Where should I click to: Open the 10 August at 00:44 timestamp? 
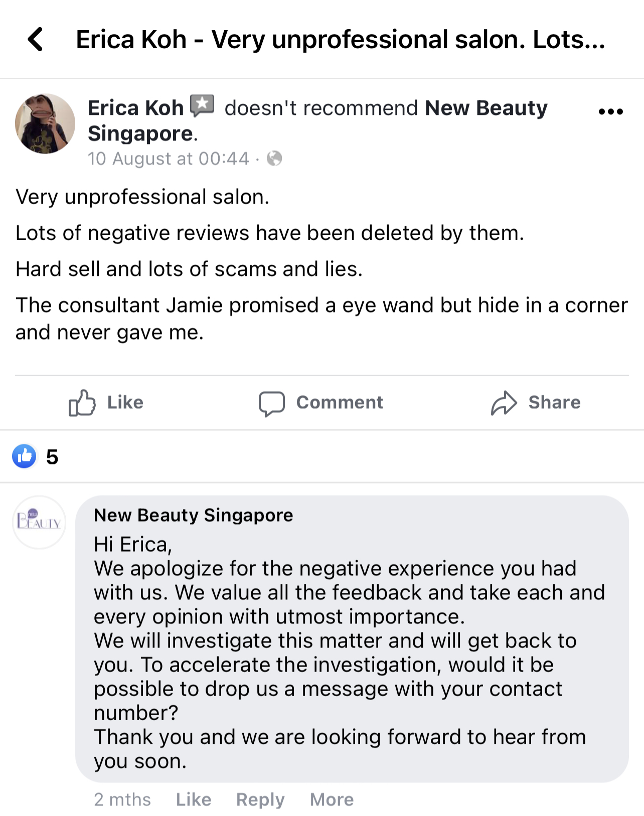(x=168, y=158)
